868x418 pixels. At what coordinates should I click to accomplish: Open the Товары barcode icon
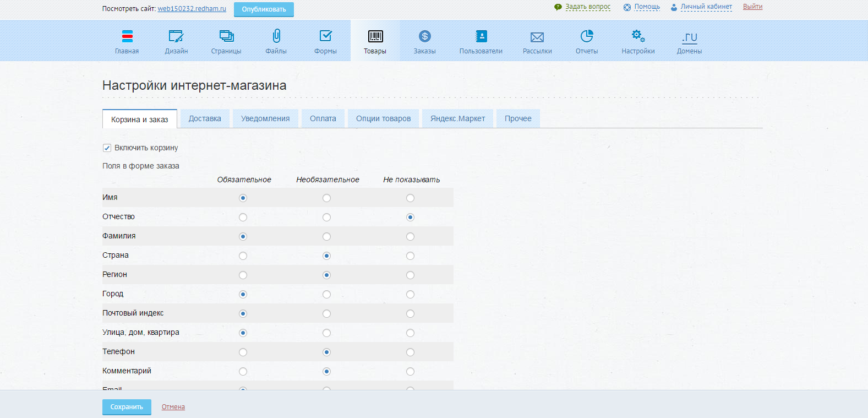pos(375,36)
